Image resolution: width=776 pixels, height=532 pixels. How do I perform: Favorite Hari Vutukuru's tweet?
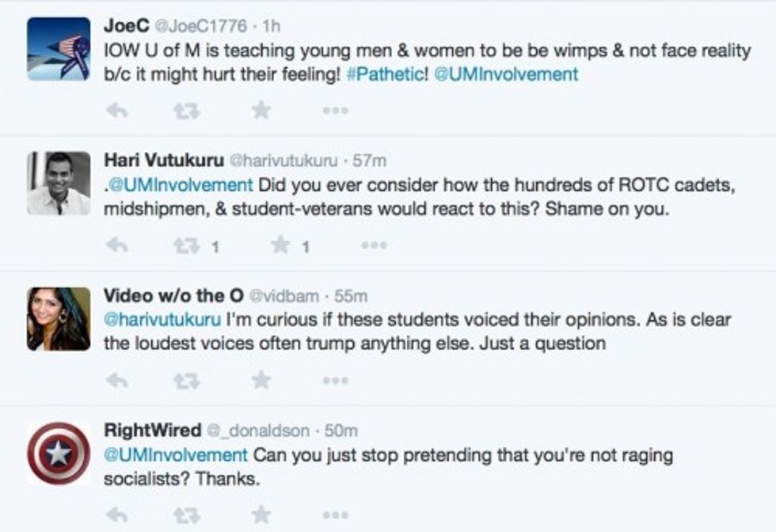point(280,246)
